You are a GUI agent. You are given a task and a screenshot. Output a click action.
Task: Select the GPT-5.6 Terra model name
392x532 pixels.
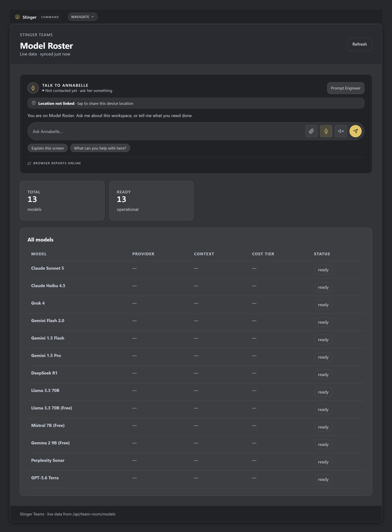tap(45, 478)
